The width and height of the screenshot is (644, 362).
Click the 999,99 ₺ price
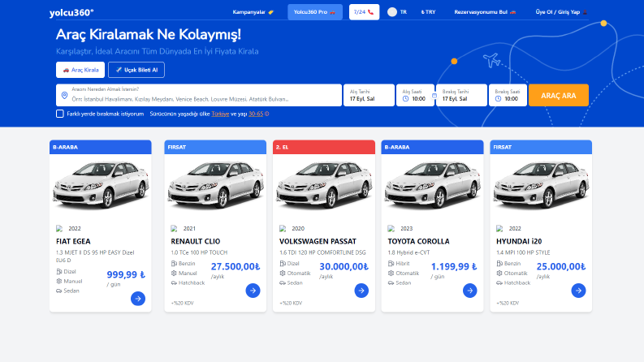[126, 274]
